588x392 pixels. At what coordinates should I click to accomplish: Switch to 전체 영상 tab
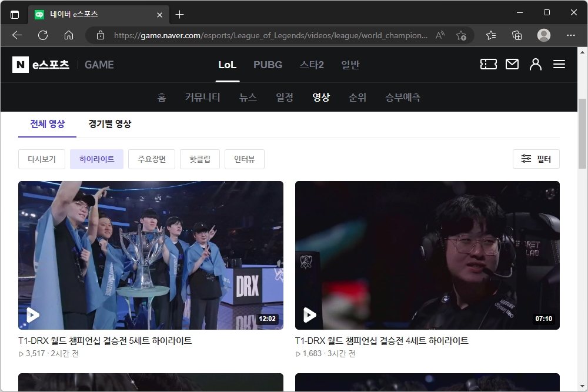click(x=47, y=123)
